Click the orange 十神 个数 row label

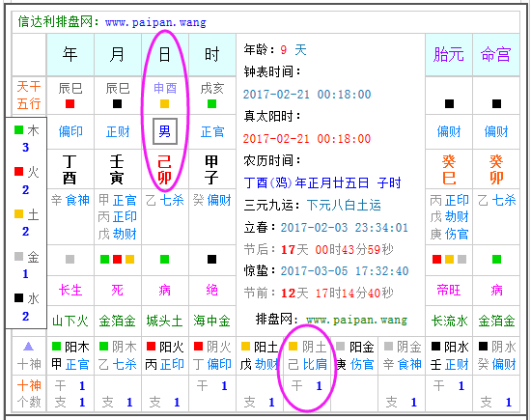(x=29, y=393)
